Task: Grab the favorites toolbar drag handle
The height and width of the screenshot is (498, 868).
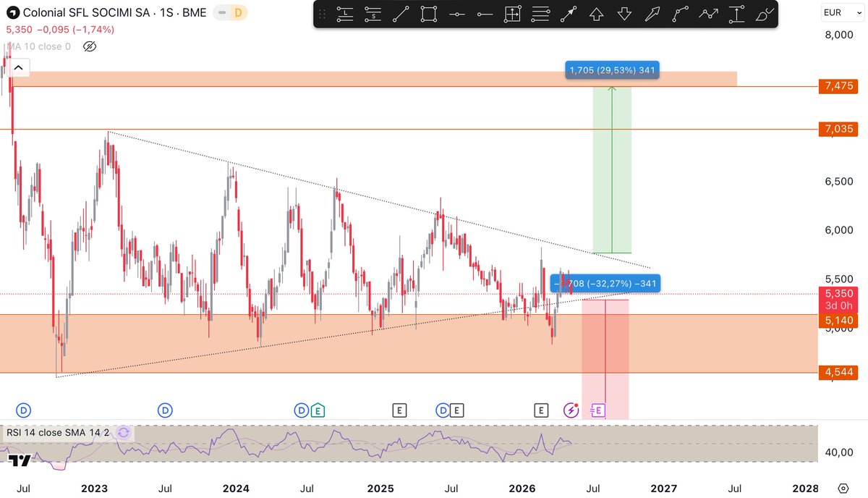Action: tap(323, 14)
